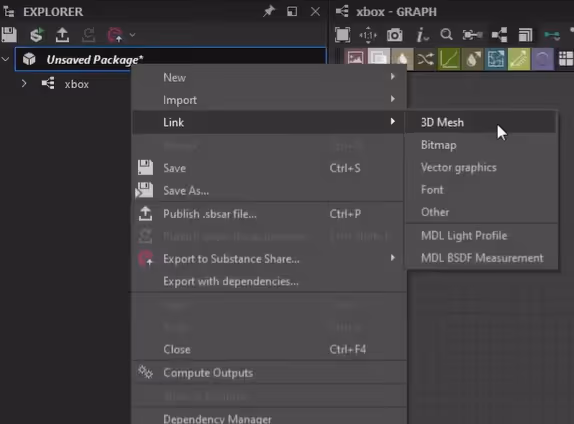Link a Bitmap resource
Image resolution: width=574 pixels, height=424 pixels.
pyautogui.click(x=481, y=145)
